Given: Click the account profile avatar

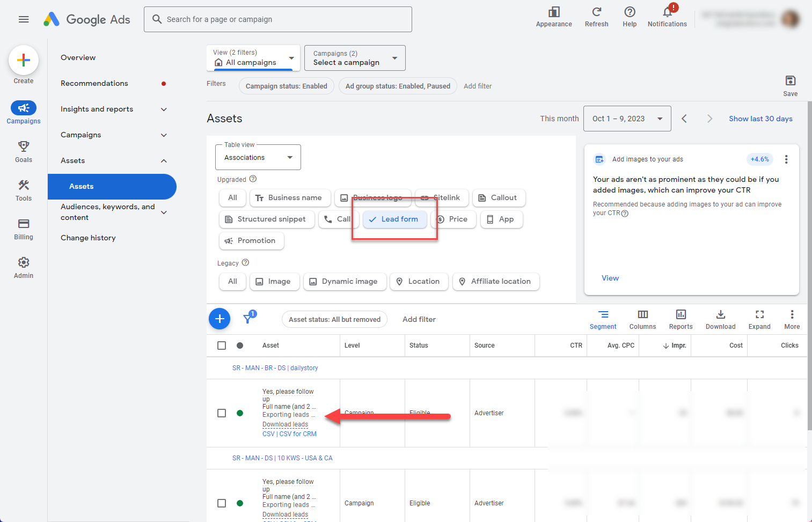Looking at the screenshot, I should tap(791, 19).
